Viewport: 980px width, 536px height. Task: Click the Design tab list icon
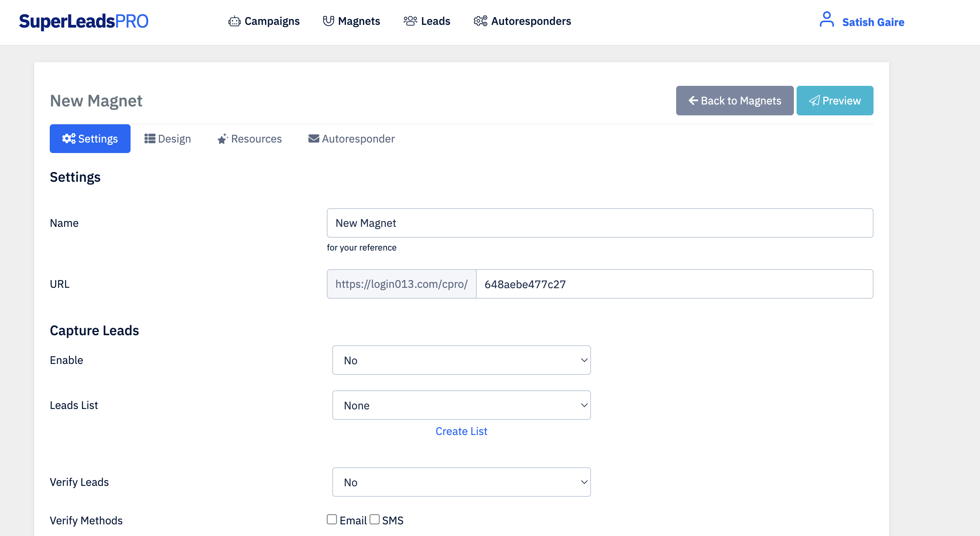150,139
